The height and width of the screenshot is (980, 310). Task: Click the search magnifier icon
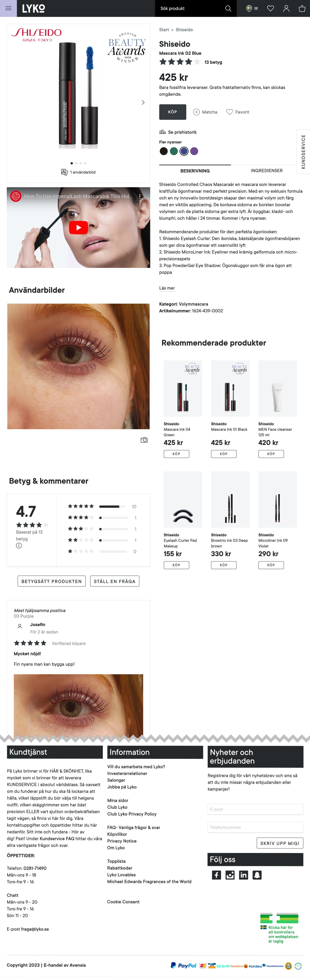pyautogui.click(x=228, y=8)
